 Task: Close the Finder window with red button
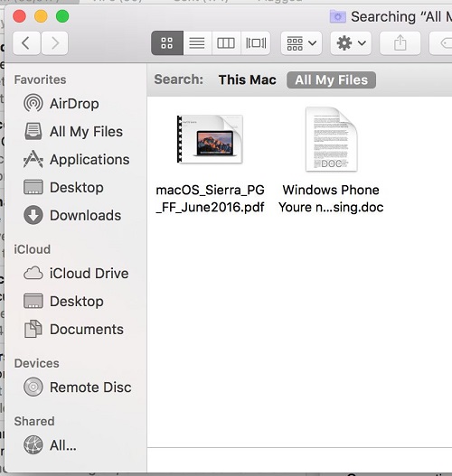tap(20, 16)
